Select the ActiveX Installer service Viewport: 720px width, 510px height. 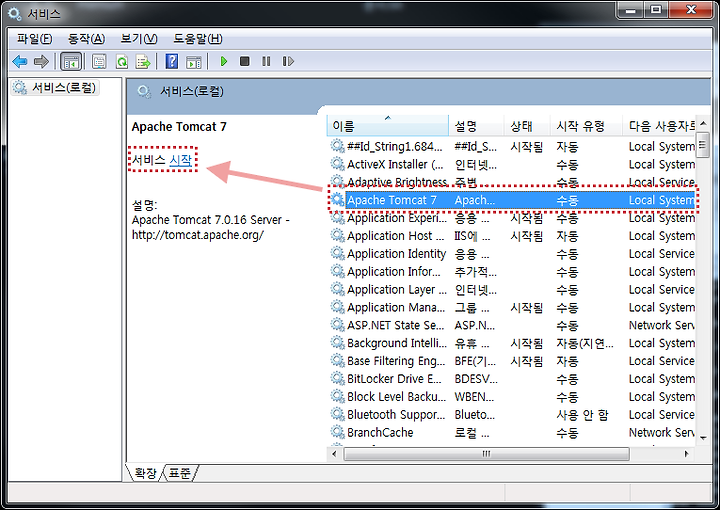512,164
